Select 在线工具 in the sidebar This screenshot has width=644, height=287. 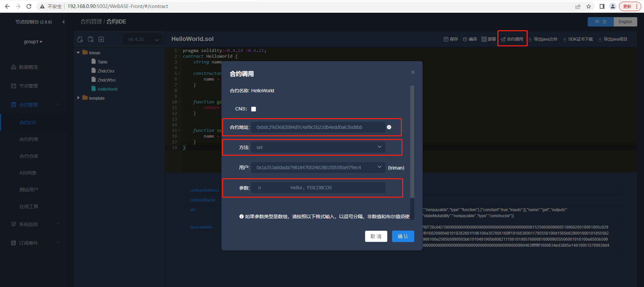coord(29,206)
